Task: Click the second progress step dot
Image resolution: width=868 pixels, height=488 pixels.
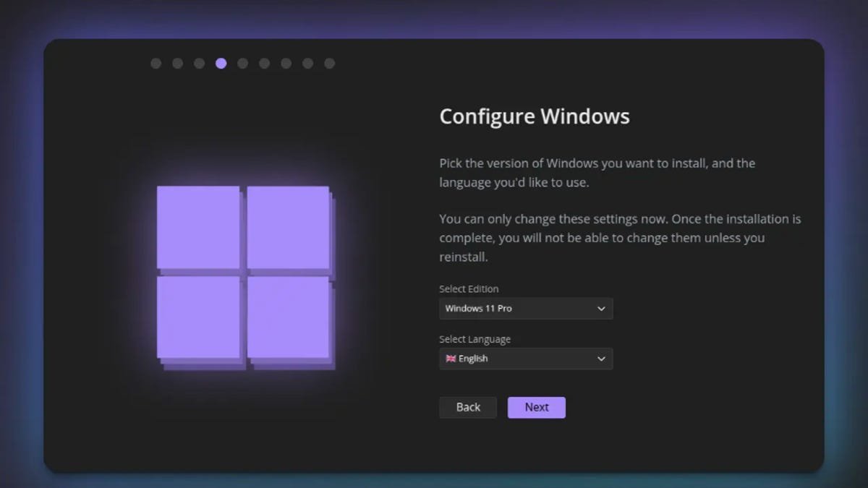Action: point(177,63)
